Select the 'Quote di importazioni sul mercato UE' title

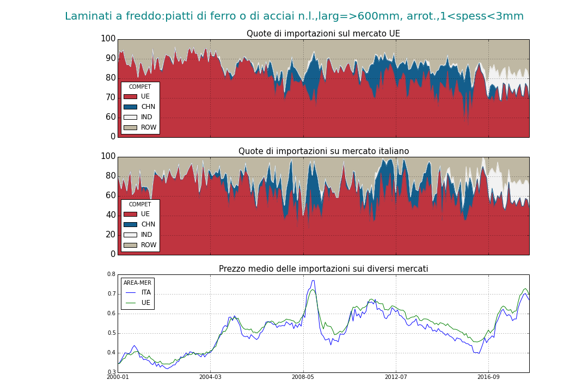coord(323,34)
